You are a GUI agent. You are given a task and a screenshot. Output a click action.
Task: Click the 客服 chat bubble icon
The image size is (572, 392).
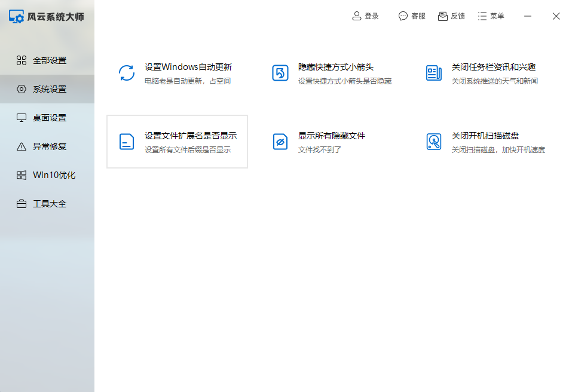point(402,16)
